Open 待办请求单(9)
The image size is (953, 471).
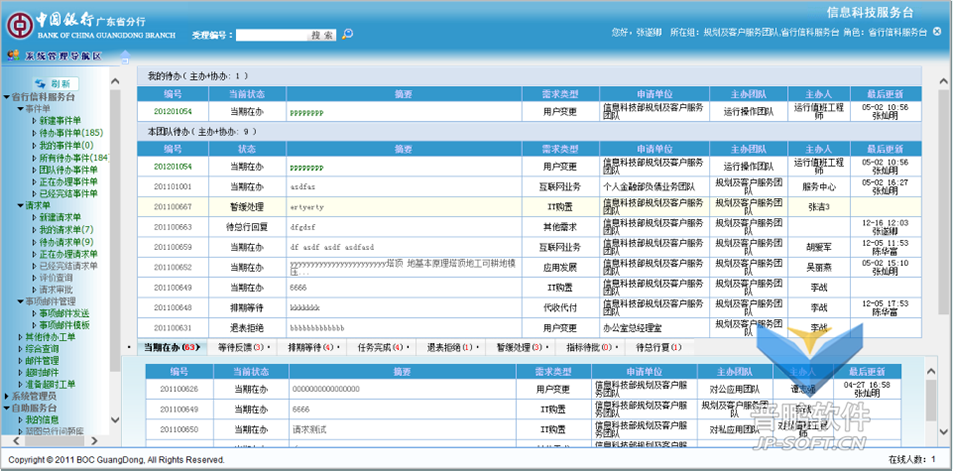(x=66, y=242)
